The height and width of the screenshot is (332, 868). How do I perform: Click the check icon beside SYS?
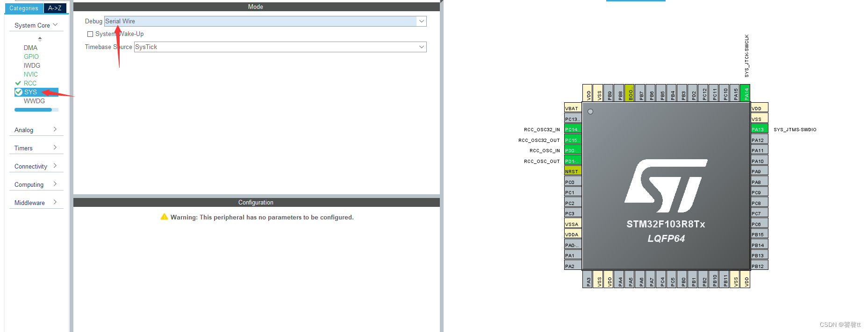[x=19, y=92]
